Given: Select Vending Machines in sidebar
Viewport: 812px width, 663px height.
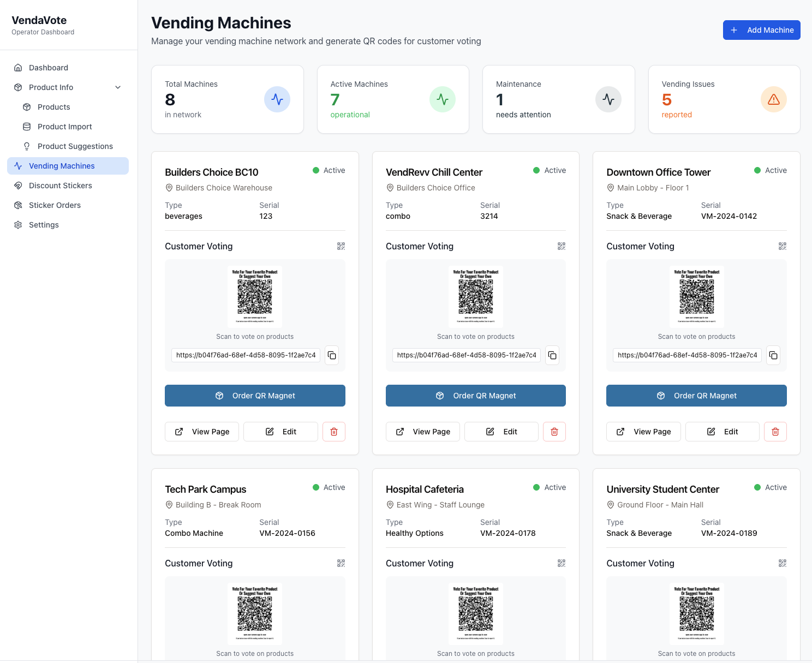Looking at the screenshot, I should point(62,166).
